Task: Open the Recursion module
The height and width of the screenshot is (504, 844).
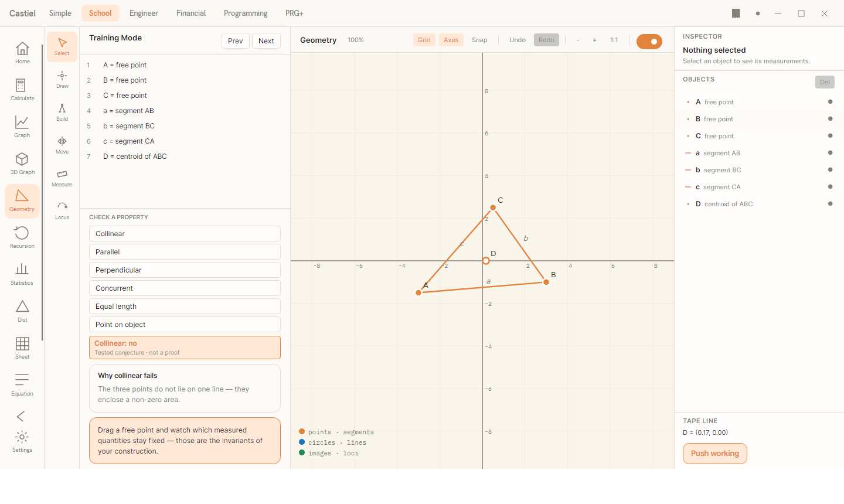Action: pos(22,238)
